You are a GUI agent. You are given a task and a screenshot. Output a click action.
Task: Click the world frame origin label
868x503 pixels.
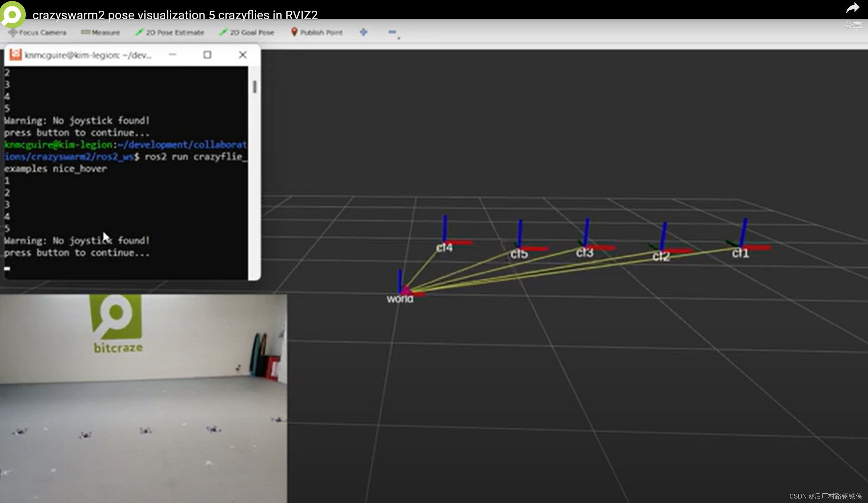click(400, 298)
